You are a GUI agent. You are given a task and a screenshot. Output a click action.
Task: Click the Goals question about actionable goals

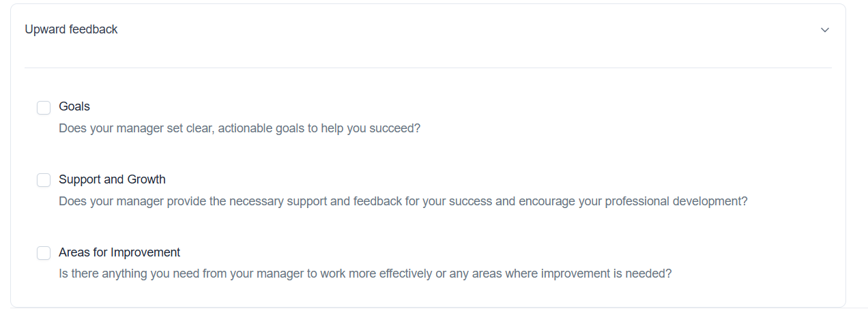pos(240,128)
